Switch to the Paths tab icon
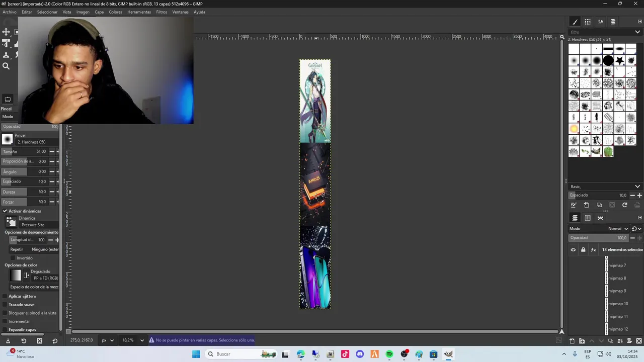Screen dimensions: 644x362 (x=600, y=218)
